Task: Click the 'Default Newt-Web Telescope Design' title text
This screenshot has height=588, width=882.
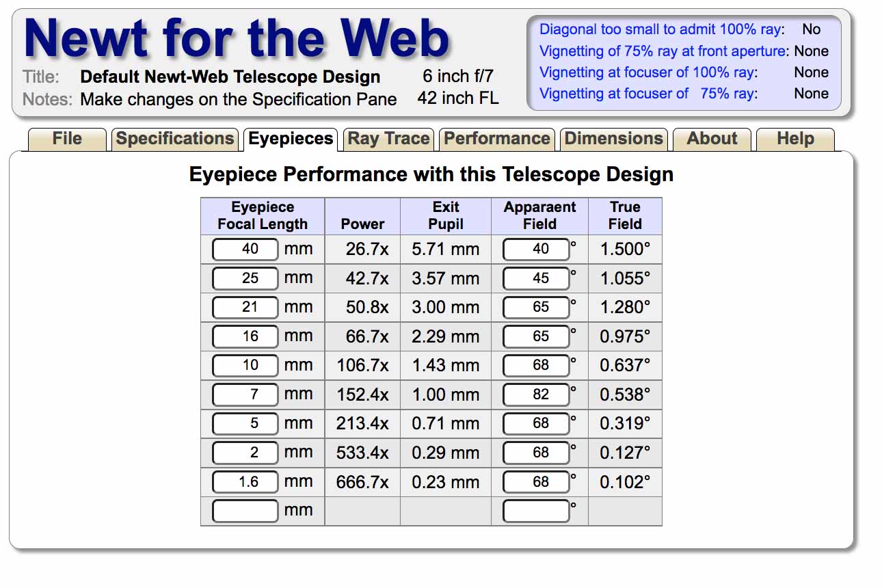Action: pos(230,77)
